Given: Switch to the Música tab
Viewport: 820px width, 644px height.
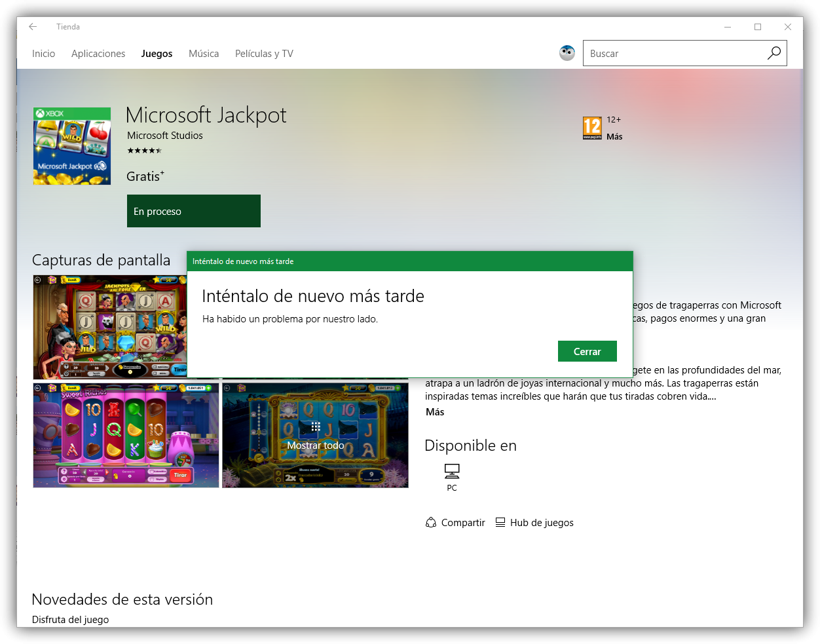Looking at the screenshot, I should pyautogui.click(x=204, y=54).
